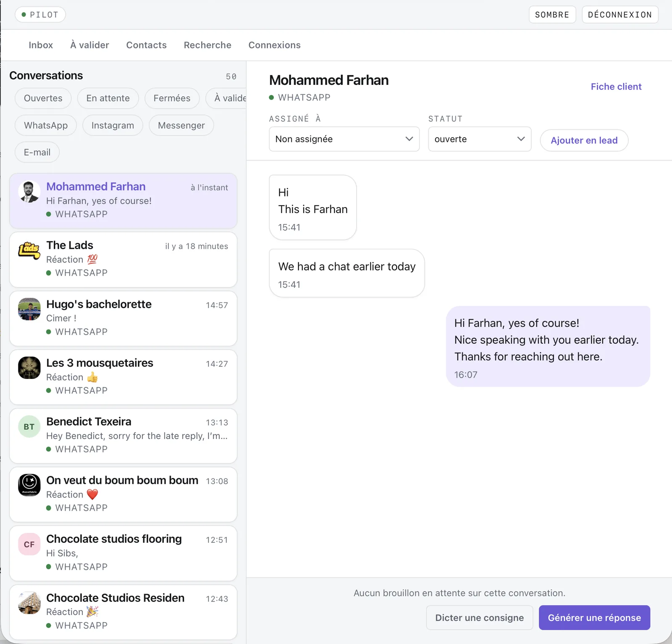Filter conversations by Messenger channel
Viewport: 672px width, 644px height.
pos(181,125)
